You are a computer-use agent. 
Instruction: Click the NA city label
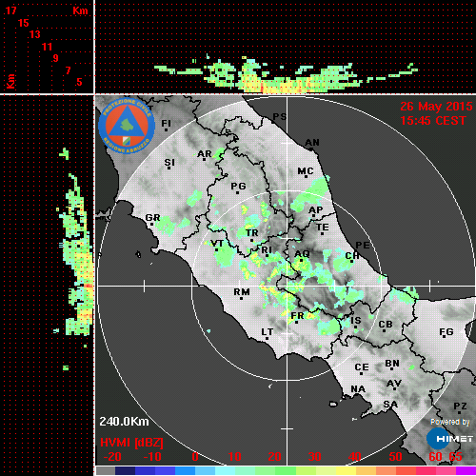pyautogui.click(x=358, y=389)
